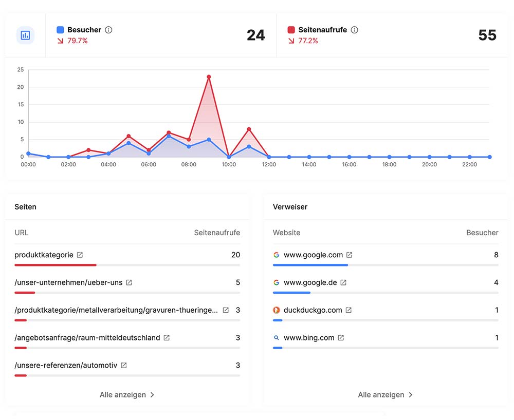The width and height of the screenshot is (514, 420).
Task: Click the red progress bar under produktkategorie
Action: tap(56, 265)
